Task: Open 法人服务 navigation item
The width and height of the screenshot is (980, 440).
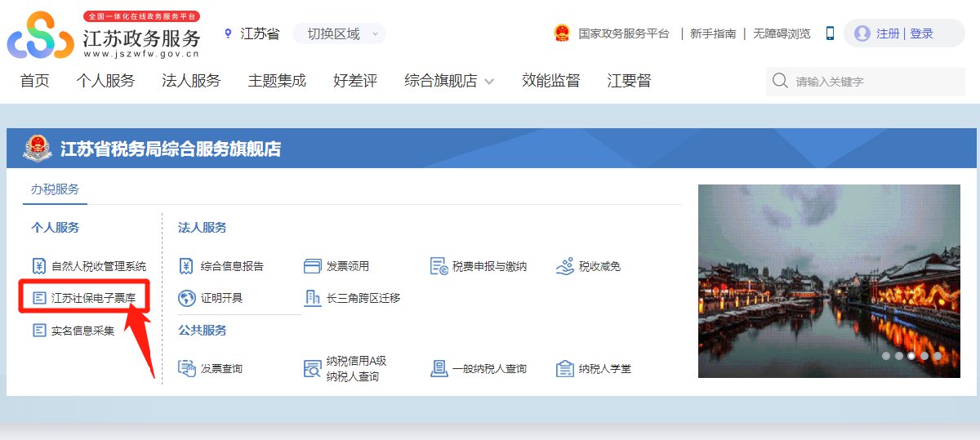Action: click(x=191, y=81)
